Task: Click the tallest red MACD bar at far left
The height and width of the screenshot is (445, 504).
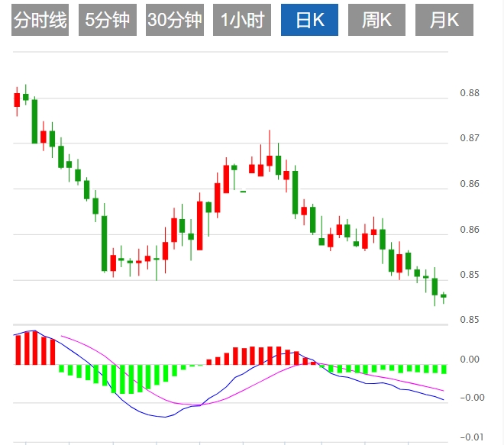Action: (35, 348)
